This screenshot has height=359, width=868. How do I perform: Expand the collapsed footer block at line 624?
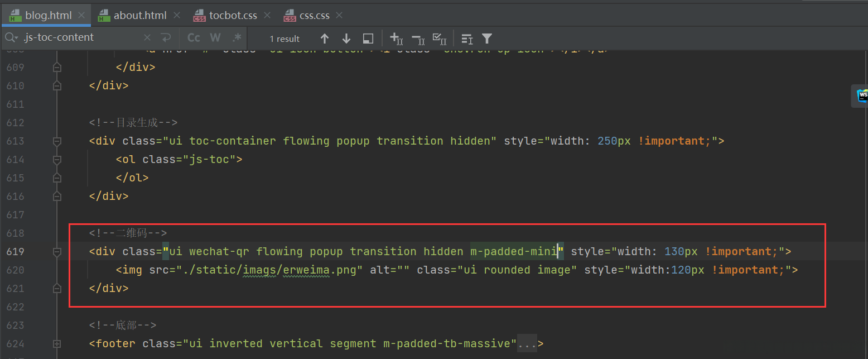click(56, 344)
